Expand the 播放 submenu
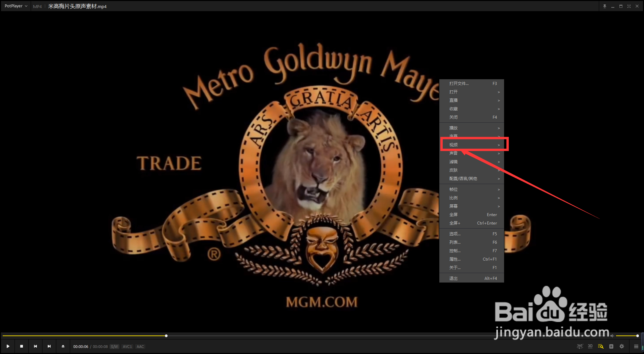 [472, 128]
